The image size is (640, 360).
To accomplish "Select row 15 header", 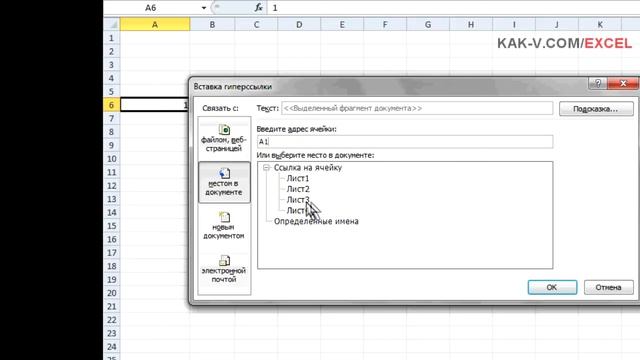I will click(112, 226).
